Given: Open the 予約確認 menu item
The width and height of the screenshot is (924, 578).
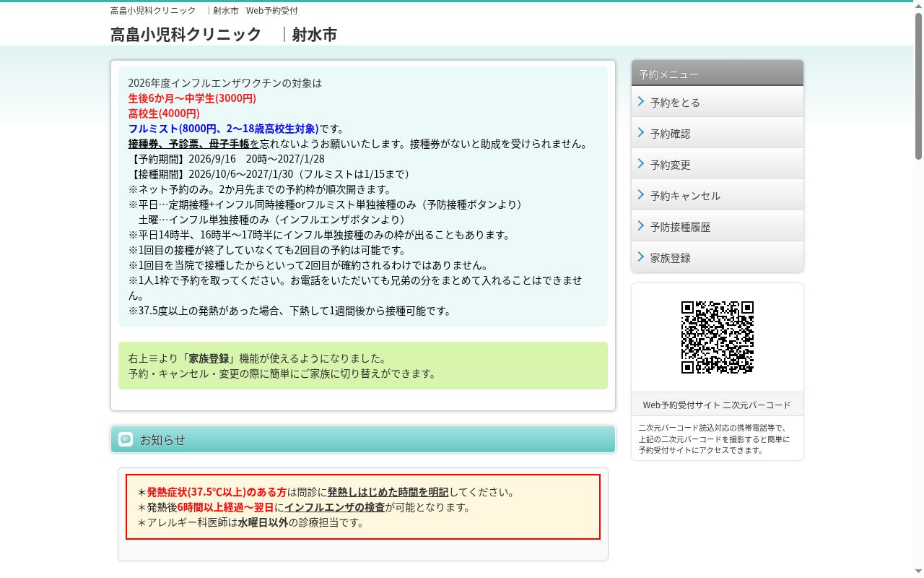Looking at the screenshot, I should tap(718, 133).
